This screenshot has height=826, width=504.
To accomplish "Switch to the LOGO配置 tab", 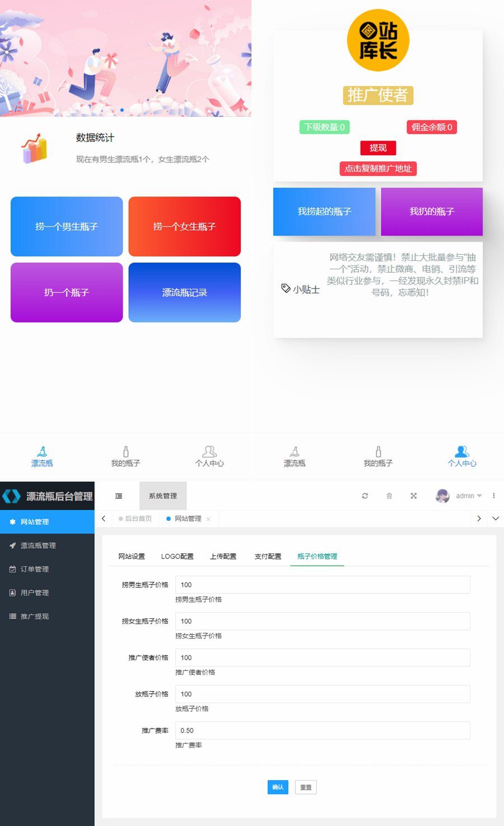I will click(178, 556).
